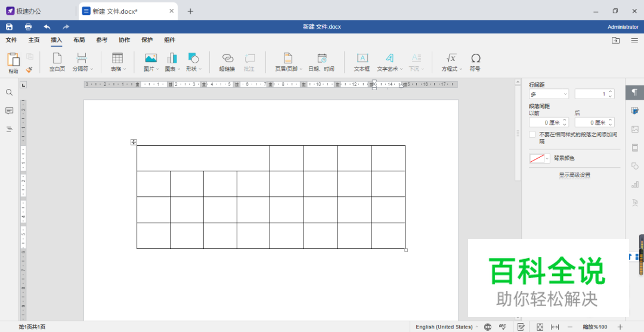Insert a 空白页 blank page
The width and height of the screenshot is (644, 332).
pos(57,61)
